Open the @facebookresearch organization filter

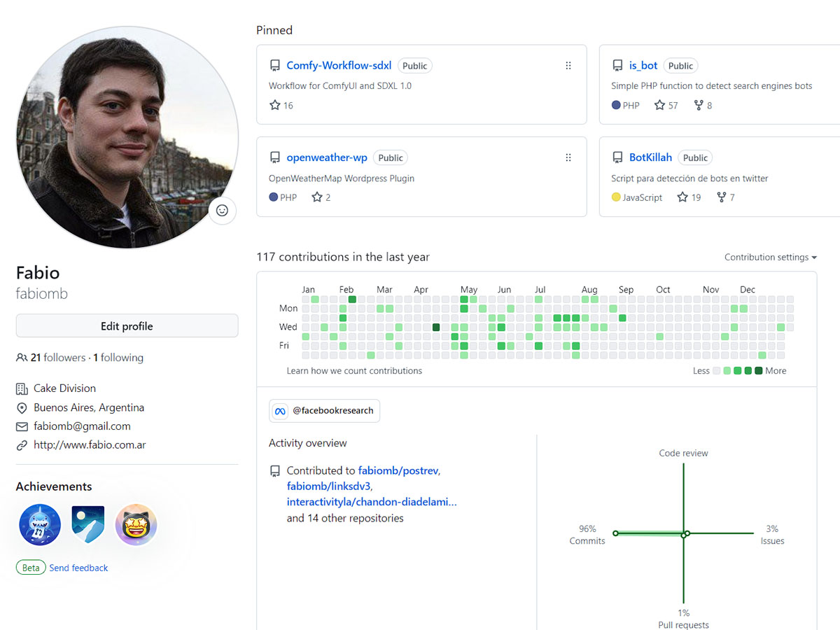(x=324, y=411)
